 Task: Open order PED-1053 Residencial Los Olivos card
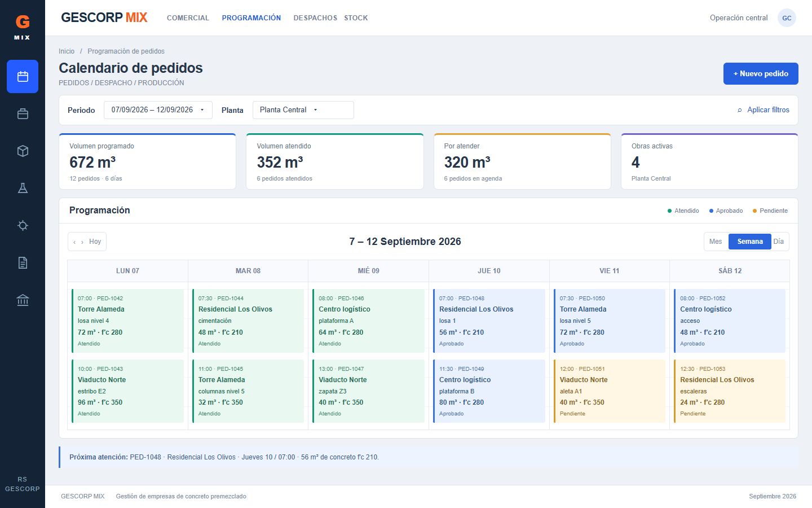730,391
